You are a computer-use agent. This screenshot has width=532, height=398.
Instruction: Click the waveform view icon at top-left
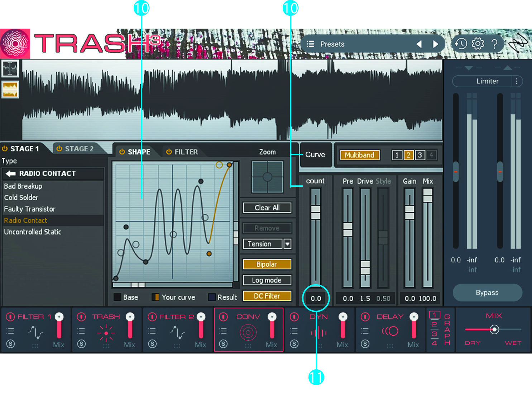[10, 68]
